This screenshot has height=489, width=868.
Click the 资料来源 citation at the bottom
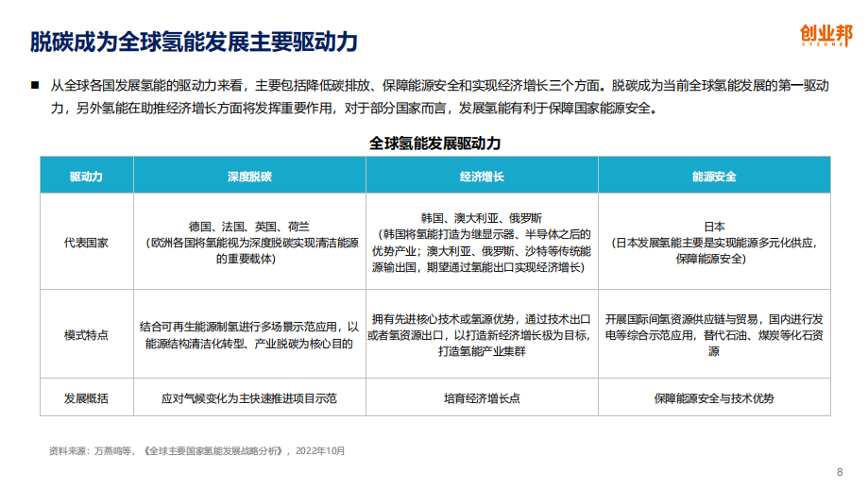(196, 451)
